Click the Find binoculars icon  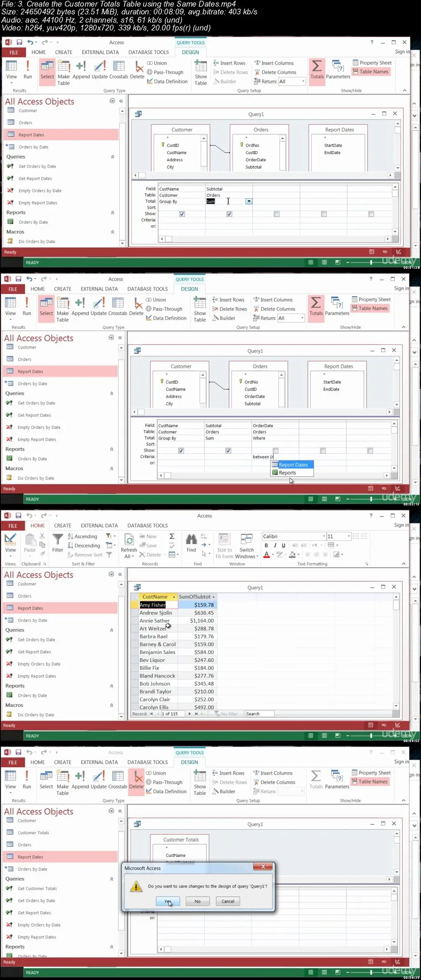coord(191,539)
